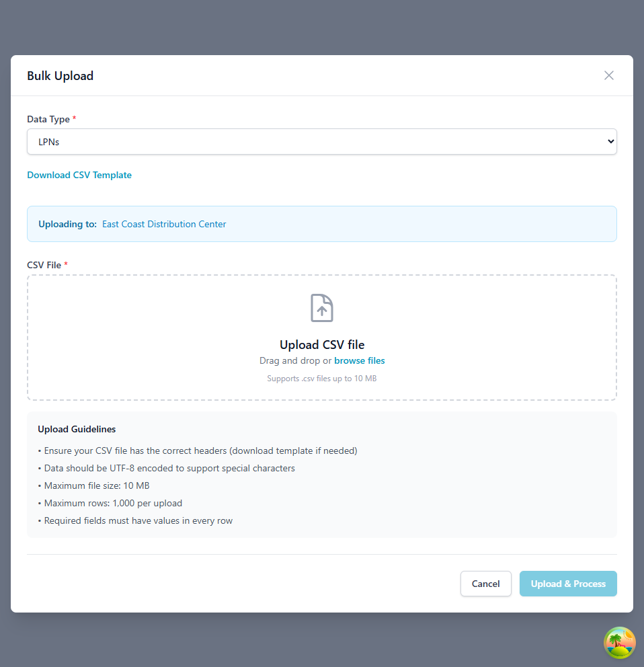Click the Bulk Upload dialog title
This screenshot has height=667, width=644.
[60, 76]
